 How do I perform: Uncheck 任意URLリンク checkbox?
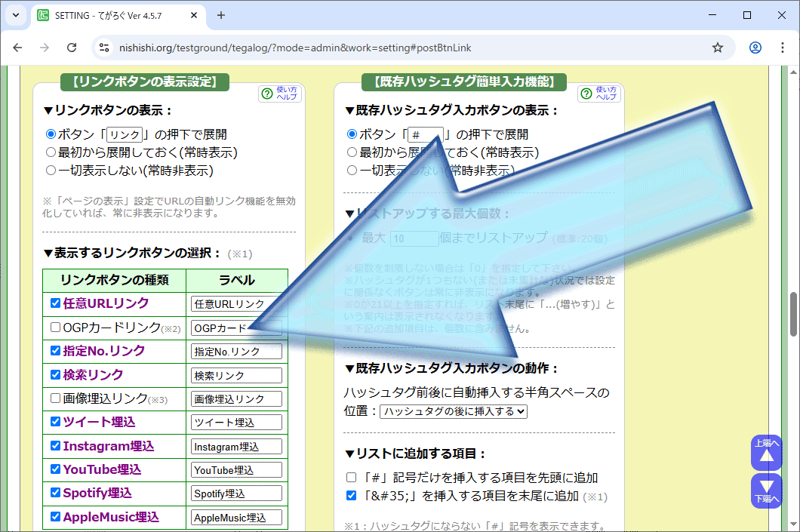56,303
